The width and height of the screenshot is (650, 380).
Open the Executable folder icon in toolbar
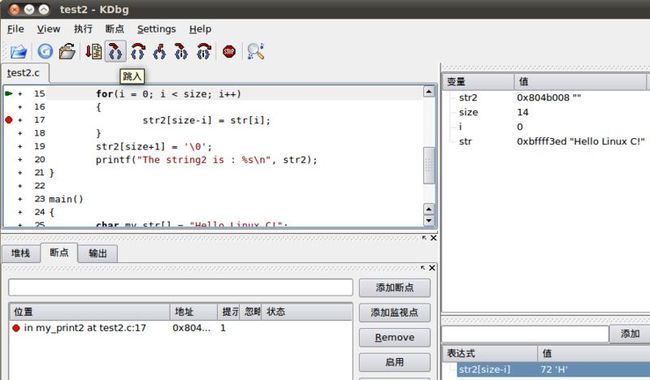click(x=67, y=51)
